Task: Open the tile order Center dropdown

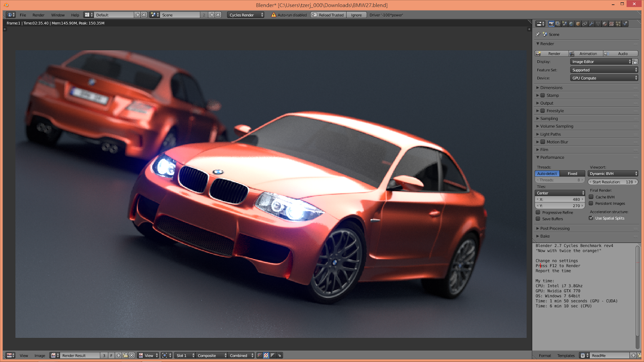Action: (560, 193)
